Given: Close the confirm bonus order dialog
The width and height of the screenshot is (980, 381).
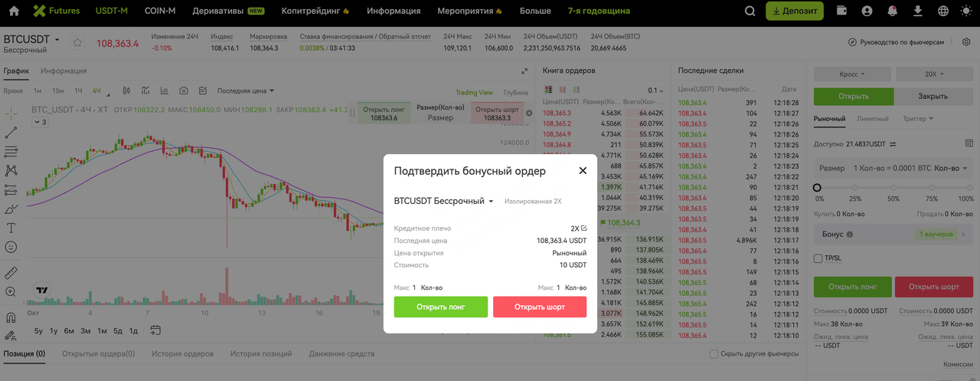Looking at the screenshot, I should 583,171.
